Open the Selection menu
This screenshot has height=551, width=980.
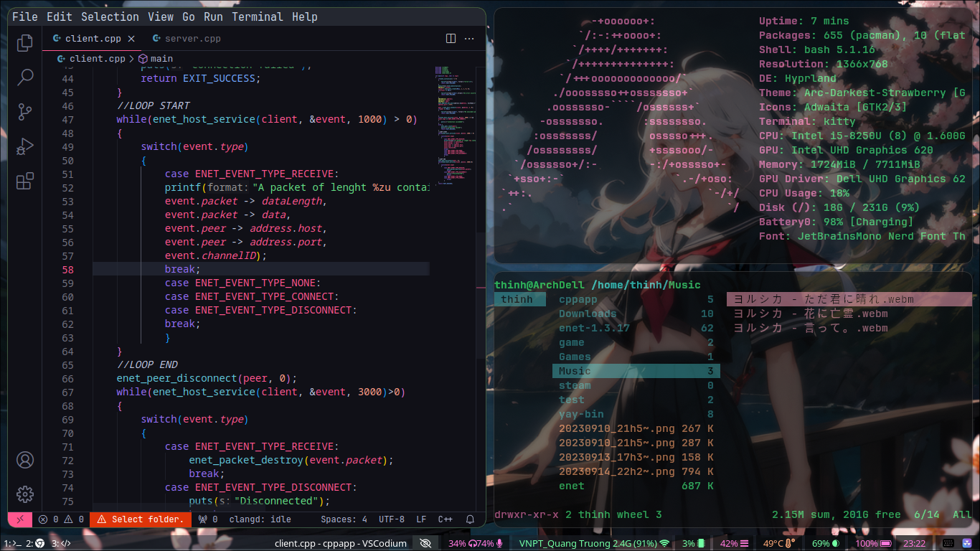coord(110,17)
